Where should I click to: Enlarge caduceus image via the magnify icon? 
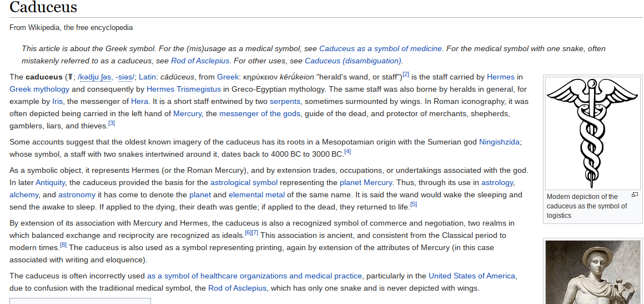pos(635,195)
